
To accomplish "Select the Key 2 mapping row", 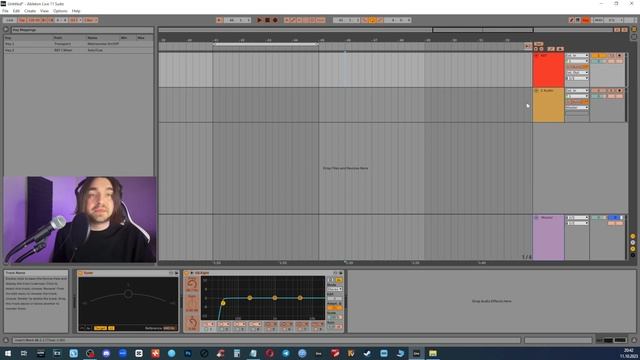I will point(79,50).
